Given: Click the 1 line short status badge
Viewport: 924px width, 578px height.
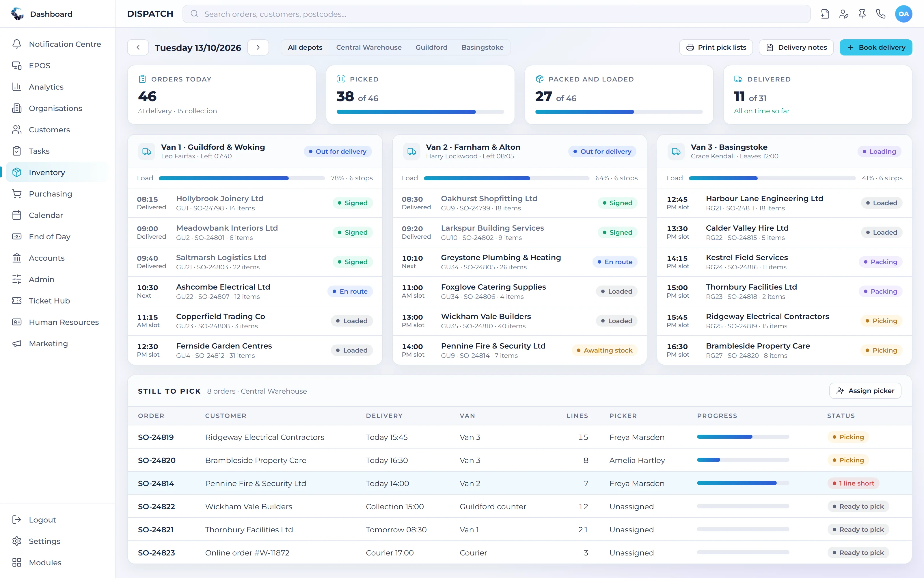Looking at the screenshot, I should (853, 483).
